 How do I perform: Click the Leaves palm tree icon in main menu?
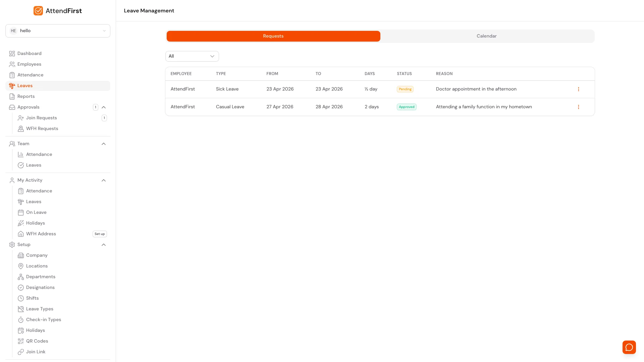(x=12, y=86)
